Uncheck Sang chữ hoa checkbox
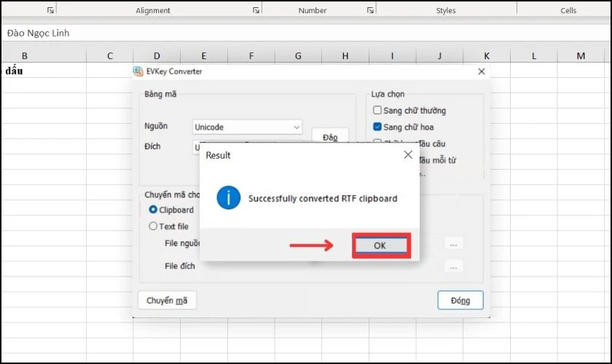The image size is (612, 364). pos(377,127)
